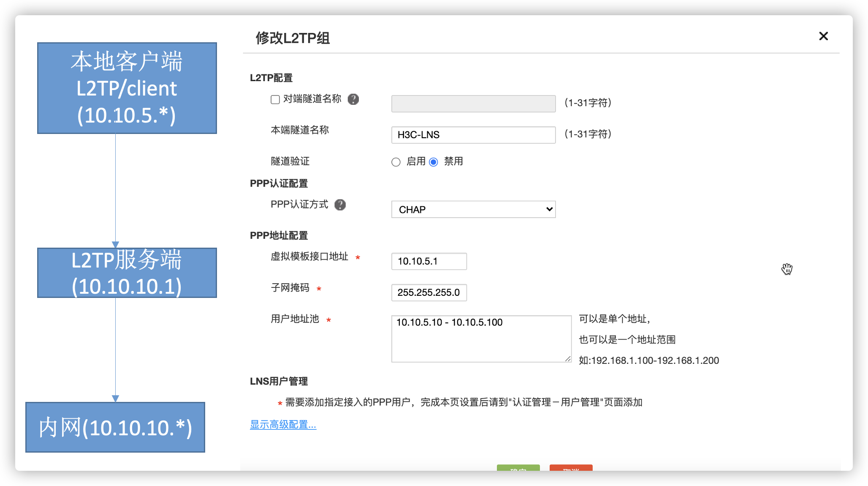Click the grayed 对端隧道名称 text field
The height and width of the screenshot is (486, 868).
click(x=473, y=104)
